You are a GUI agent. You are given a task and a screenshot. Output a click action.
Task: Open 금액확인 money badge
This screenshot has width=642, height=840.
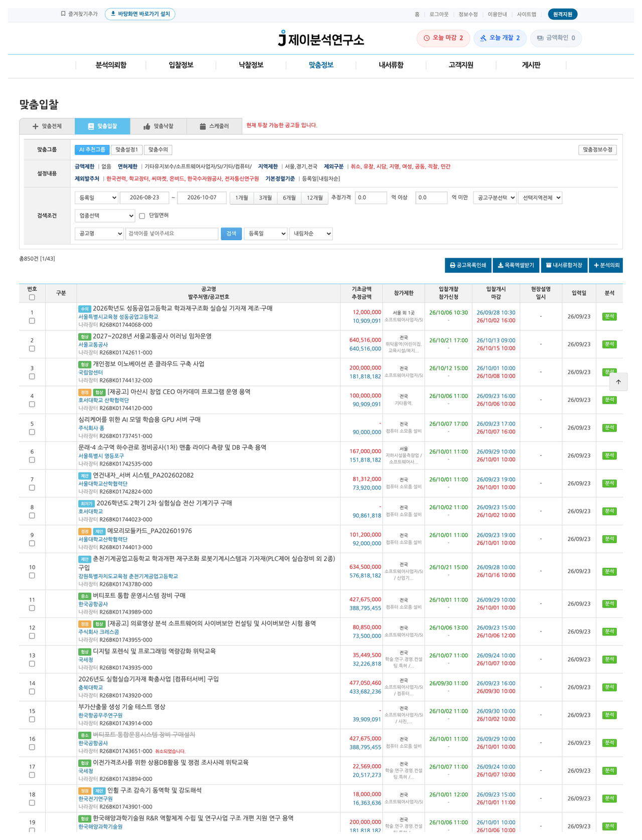pos(556,38)
